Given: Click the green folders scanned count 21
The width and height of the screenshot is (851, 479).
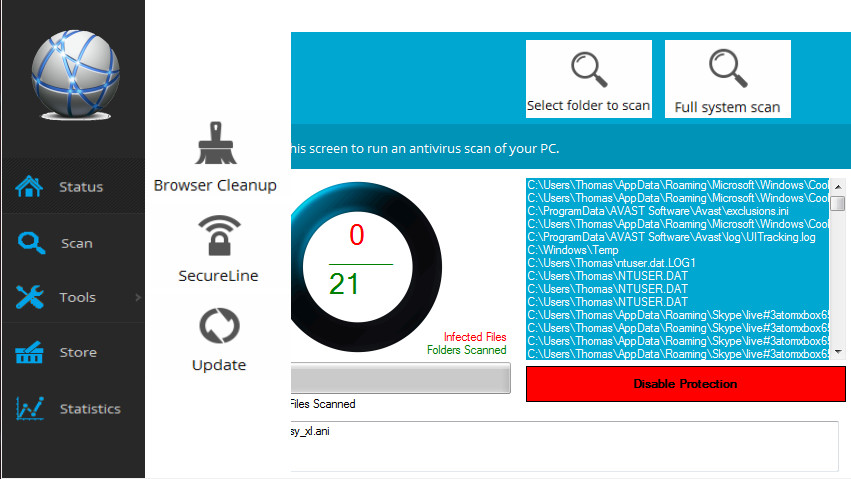Looking at the screenshot, I should [344, 284].
